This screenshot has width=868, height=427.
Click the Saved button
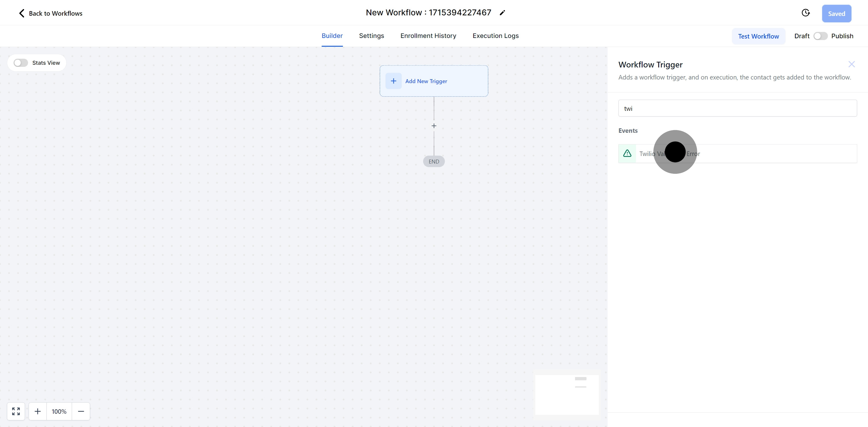coord(837,14)
